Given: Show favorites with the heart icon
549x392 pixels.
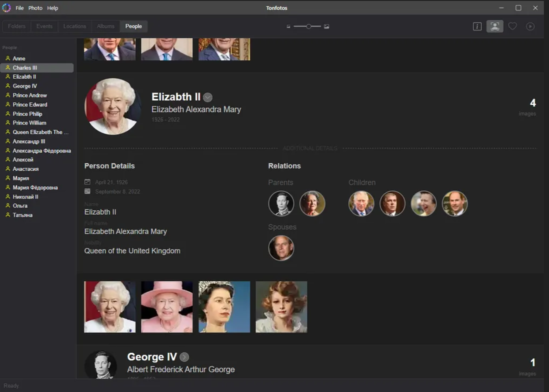Looking at the screenshot, I should click(512, 26).
